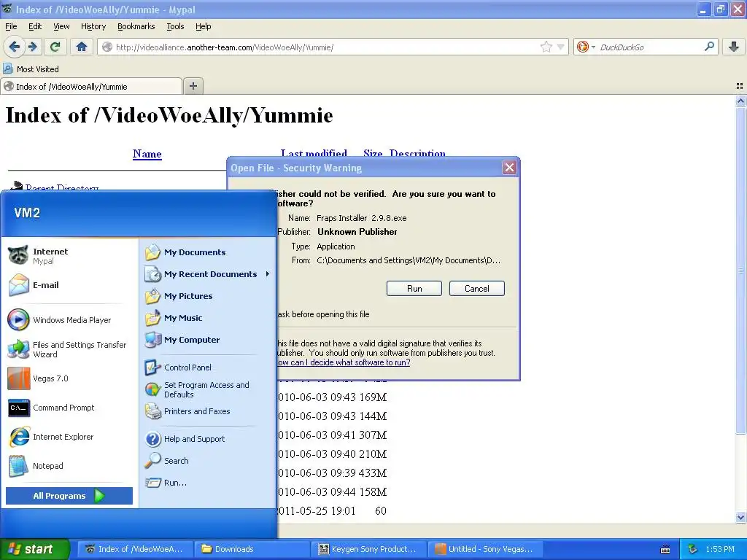Screen dimensions: 747x560
Task: Switch to Index of /VideoWoeA... taskbar button
Action: (x=135, y=549)
